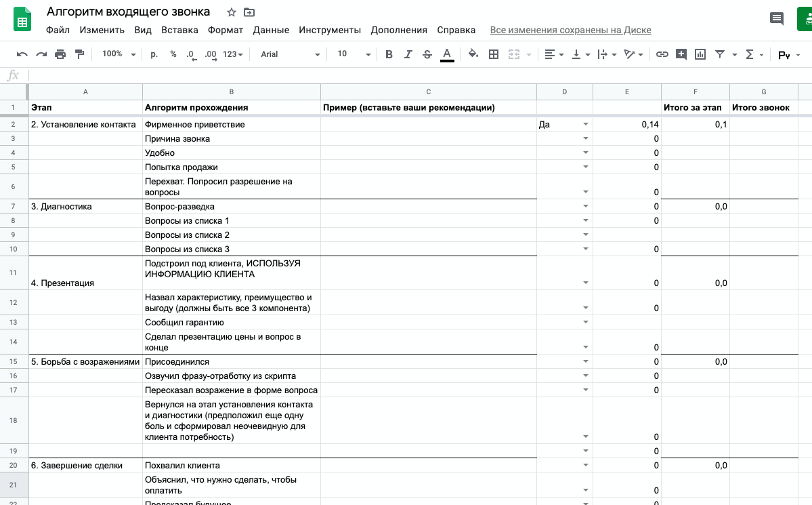
Task: Click into the fx formula bar
Action: coord(419,75)
